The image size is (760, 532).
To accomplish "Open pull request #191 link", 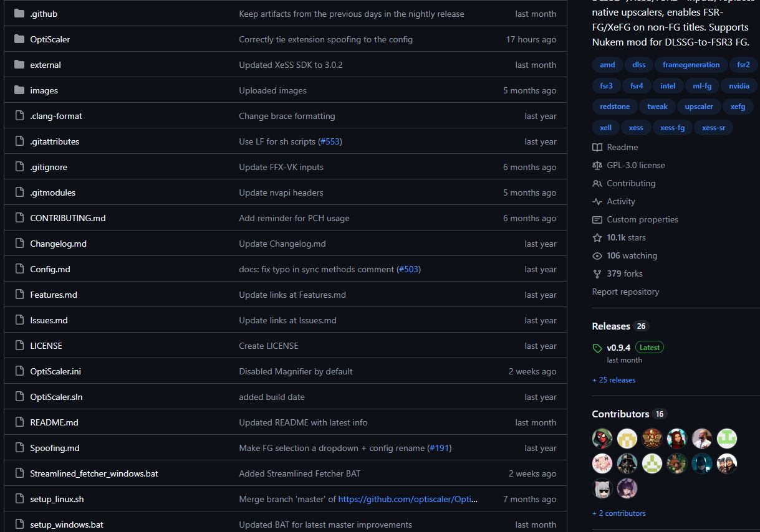I will tap(440, 448).
